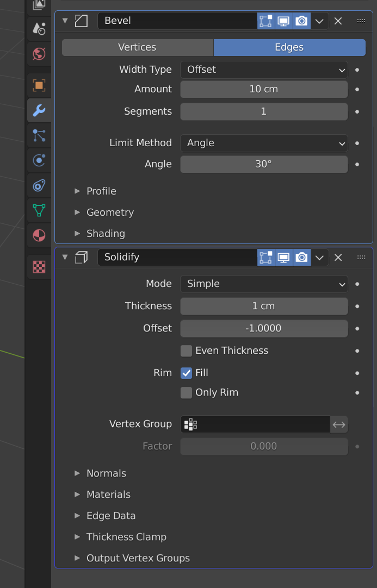Toggle Bevel modifier render display
This screenshot has width=377, height=588.
(x=301, y=21)
